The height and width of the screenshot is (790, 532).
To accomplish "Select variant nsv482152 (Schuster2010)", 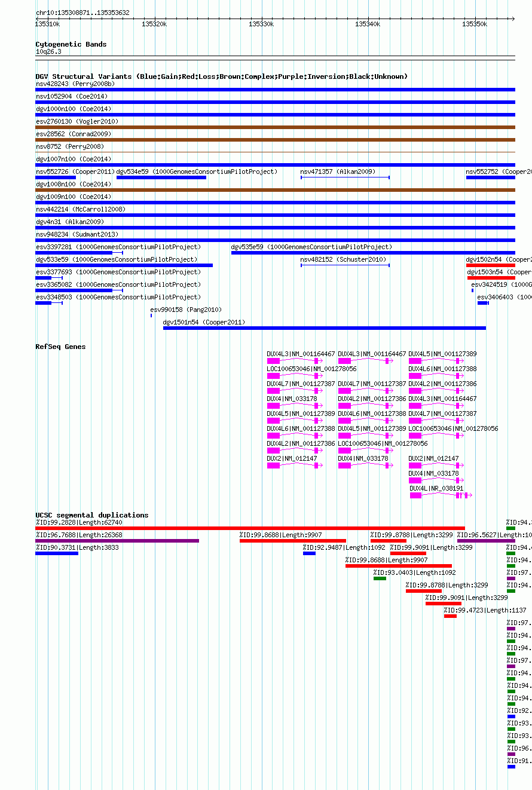I will [343, 259].
